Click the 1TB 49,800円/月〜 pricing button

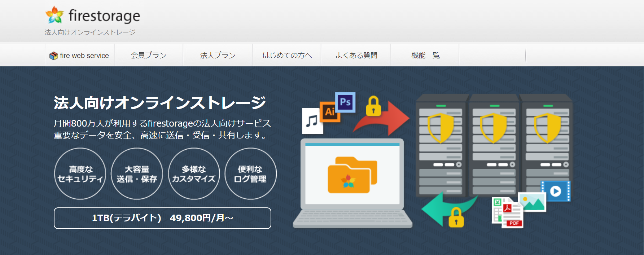pos(162,218)
